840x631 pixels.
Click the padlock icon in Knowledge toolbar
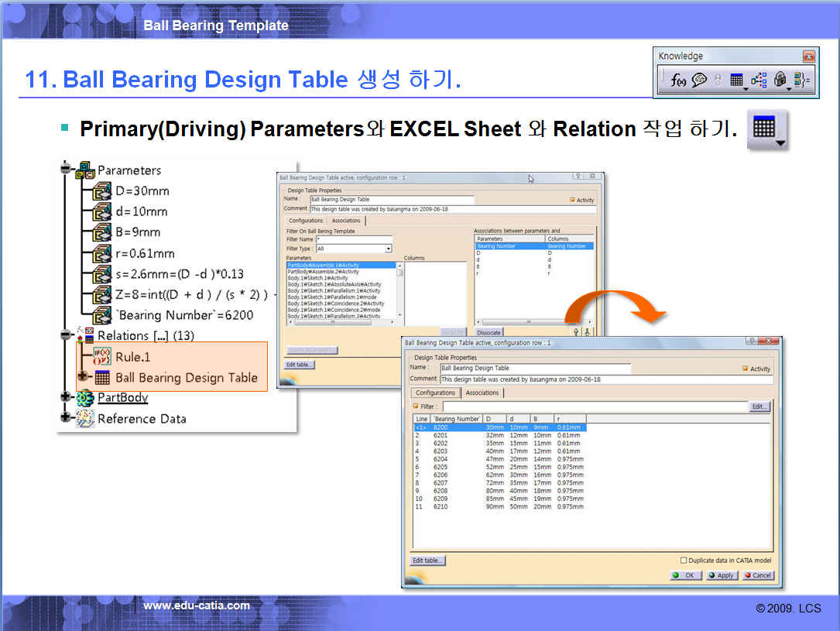(x=780, y=80)
